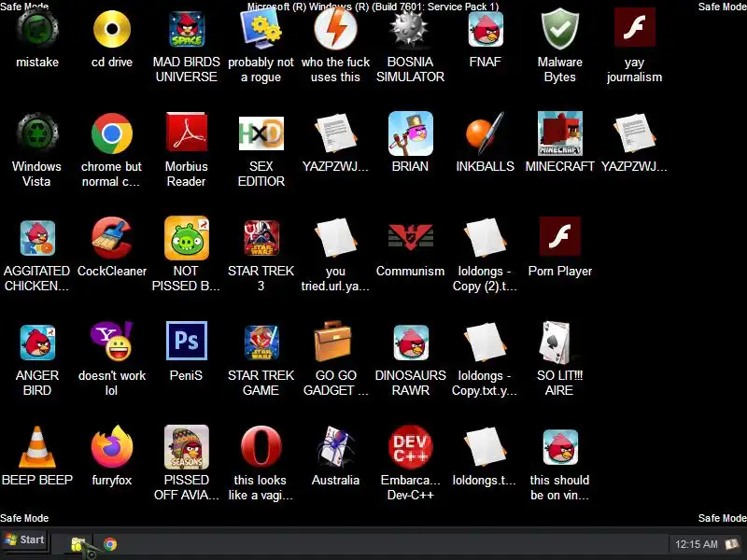
Task: Select the 'yay journalism' Flash icon
Action: (635, 27)
